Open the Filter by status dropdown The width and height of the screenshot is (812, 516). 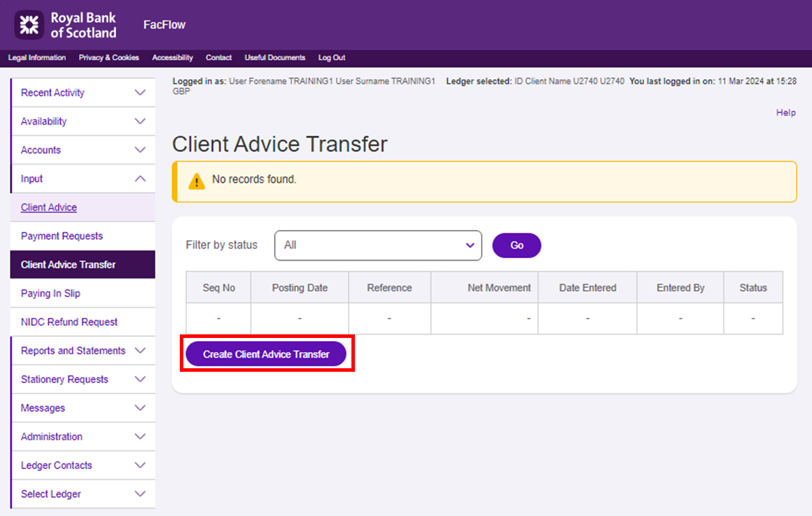tap(378, 245)
